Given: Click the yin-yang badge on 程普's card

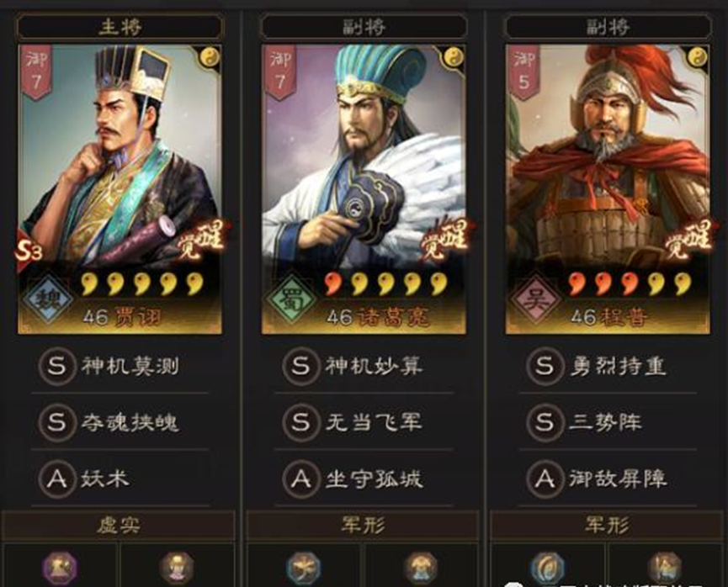Looking at the screenshot, I should 698,57.
